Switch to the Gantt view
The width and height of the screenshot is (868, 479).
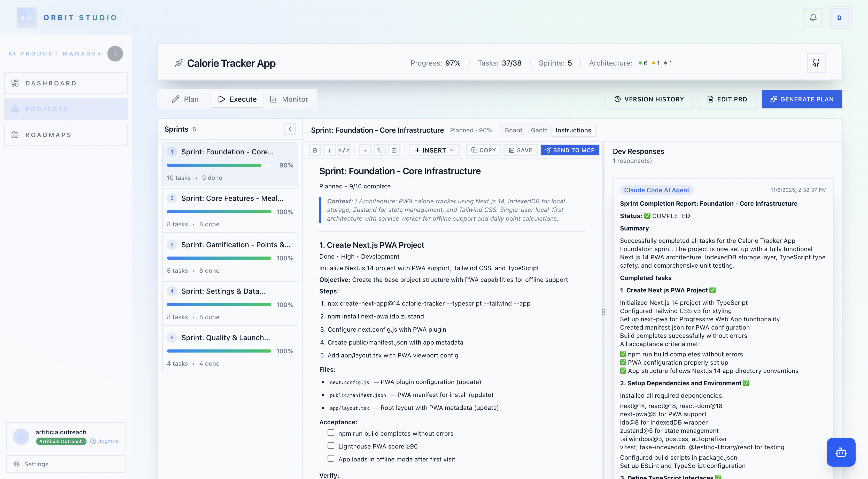[539, 130]
